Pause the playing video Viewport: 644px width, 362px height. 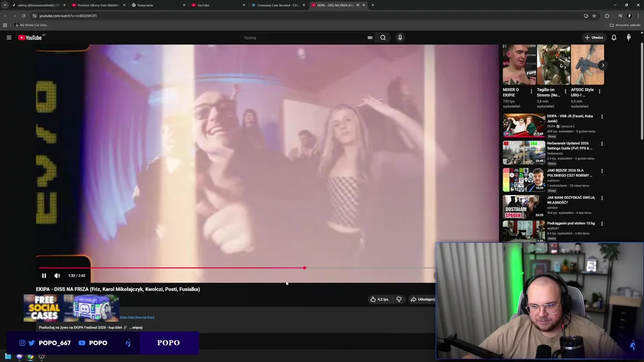[x=44, y=276]
